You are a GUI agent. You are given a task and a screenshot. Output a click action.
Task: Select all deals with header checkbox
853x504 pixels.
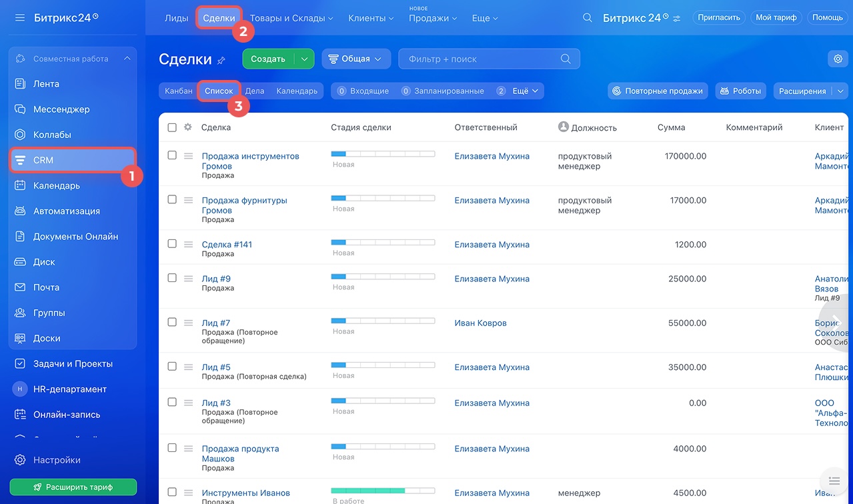coord(172,127)
